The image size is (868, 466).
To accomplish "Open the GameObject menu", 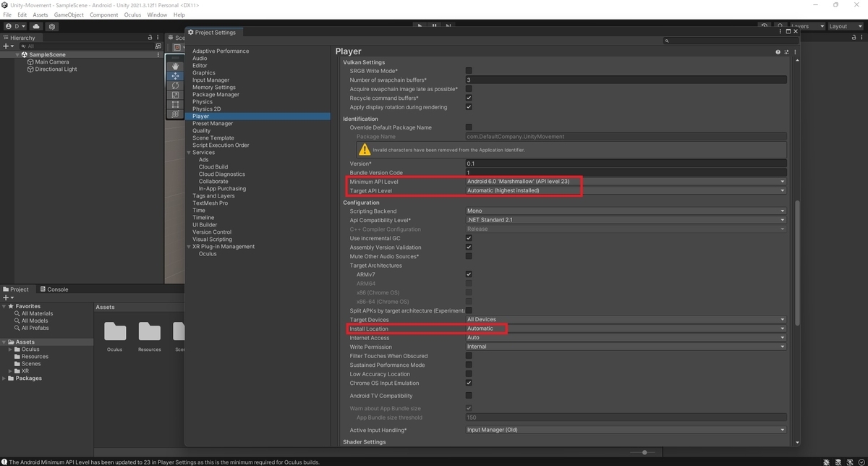I will click(69, 14).
